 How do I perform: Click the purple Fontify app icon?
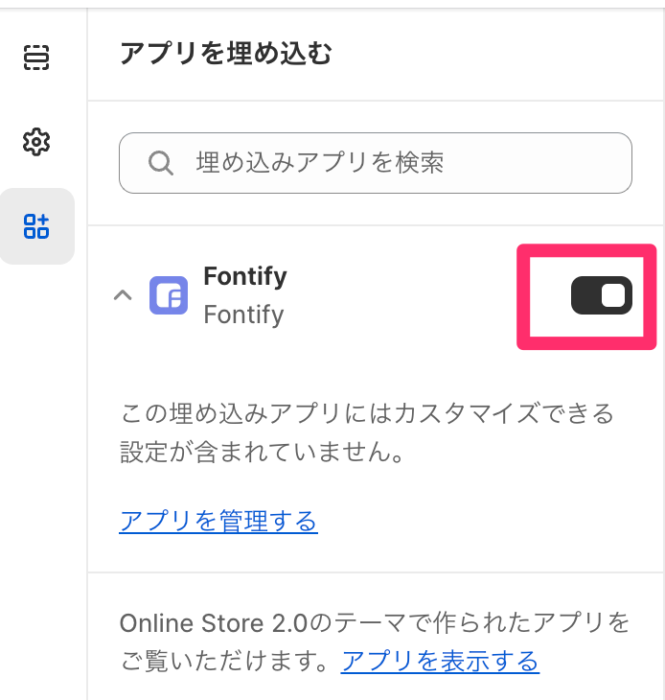[x=168, y=295]
